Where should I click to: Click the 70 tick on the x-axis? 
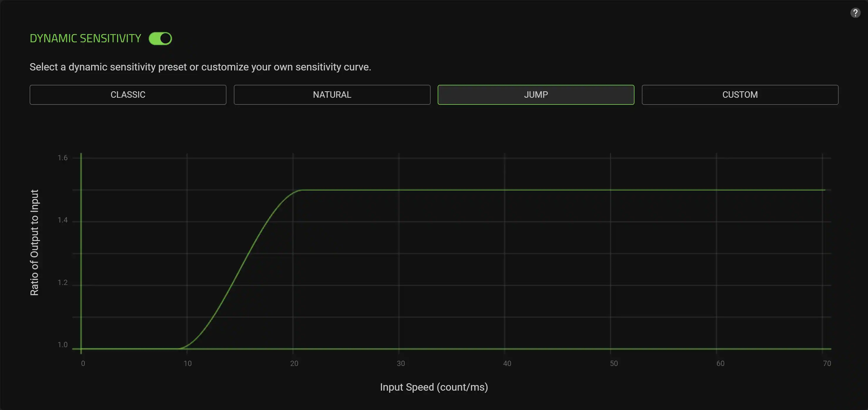827,364
